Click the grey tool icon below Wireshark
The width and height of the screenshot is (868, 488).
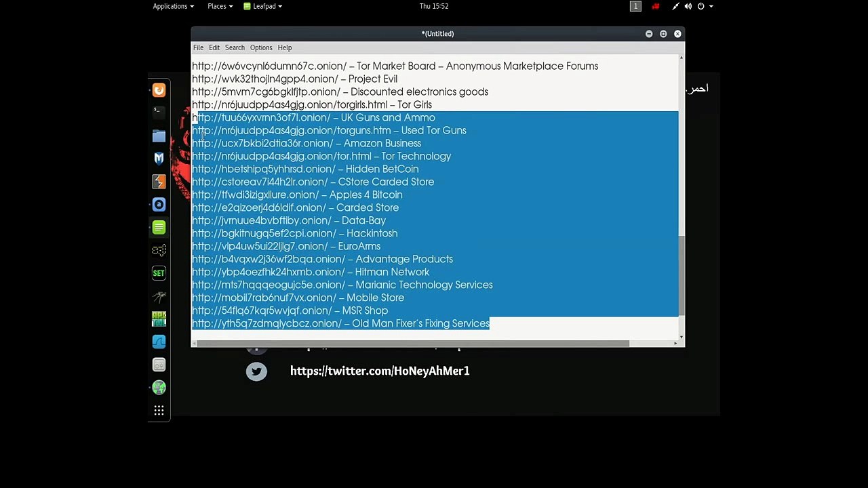(x=159, y=365)
